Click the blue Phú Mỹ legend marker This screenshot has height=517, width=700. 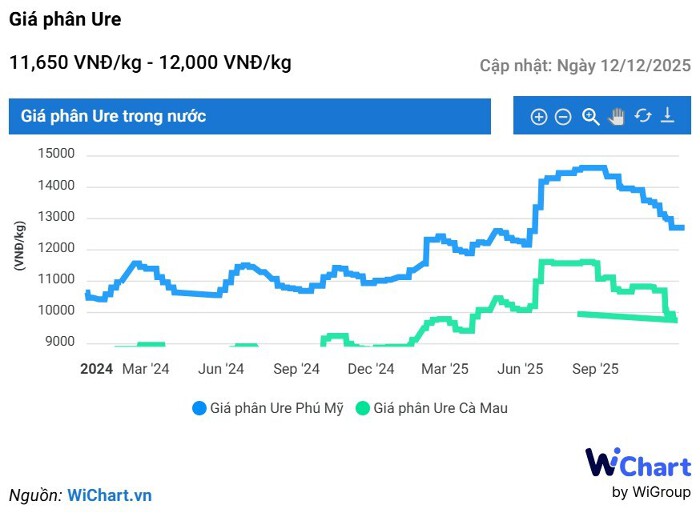pyautogui.click(x=199, y=408)
